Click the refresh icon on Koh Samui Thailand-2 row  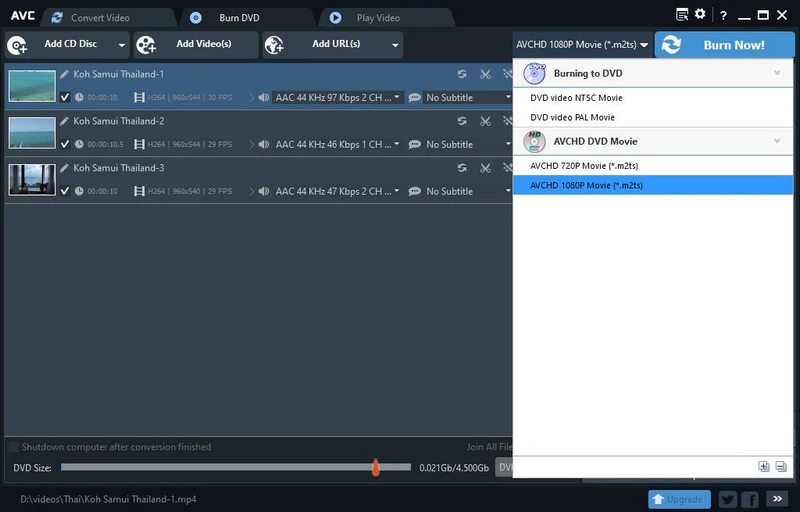click(x=462, y=121)
